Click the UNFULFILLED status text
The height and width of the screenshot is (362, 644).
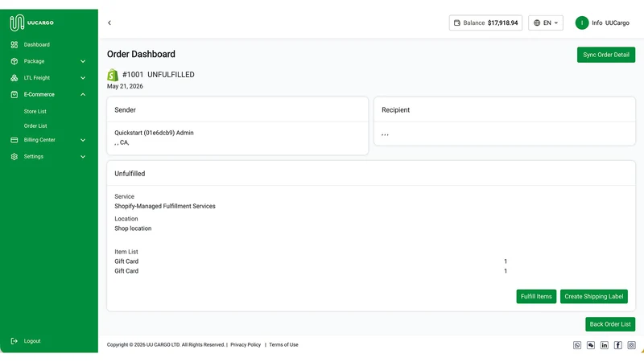pyautogui.click(x=171, y=75)
